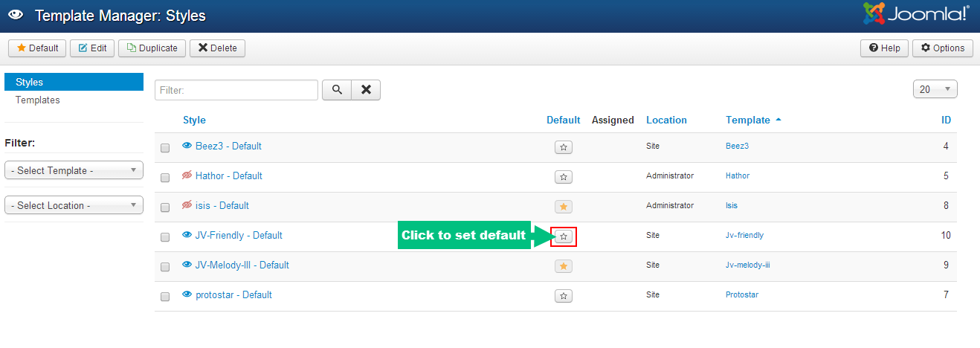Open the Help button
The width and height of the screenshot is (980, 348).
coord(884,48)
